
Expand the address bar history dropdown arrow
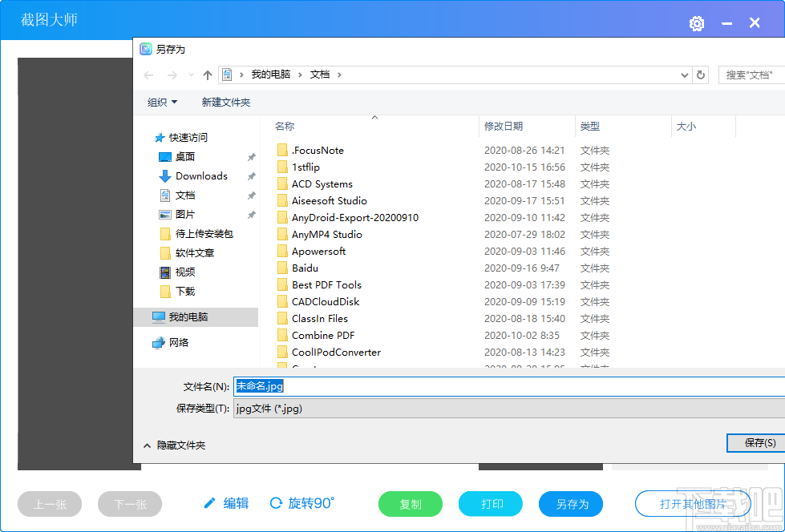click(x=684, y=75)
